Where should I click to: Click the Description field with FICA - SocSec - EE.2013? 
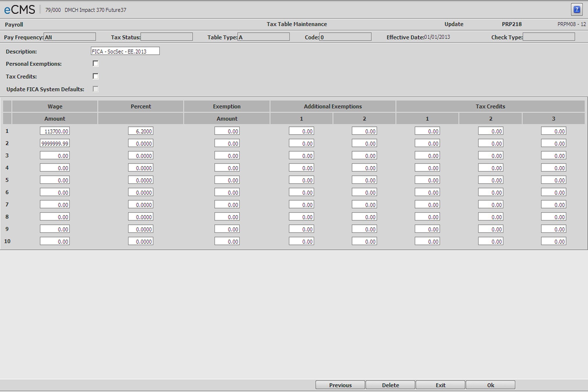pos(125,51)
